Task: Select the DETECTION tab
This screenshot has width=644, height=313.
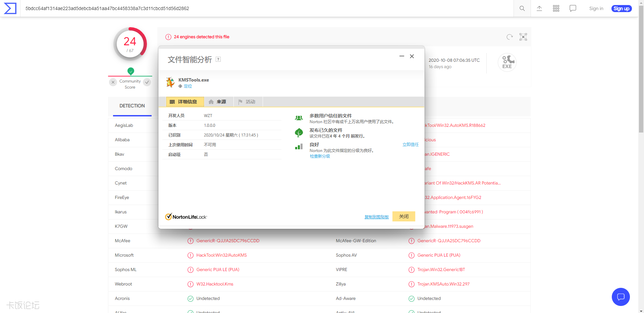Action: pos(132,106)
